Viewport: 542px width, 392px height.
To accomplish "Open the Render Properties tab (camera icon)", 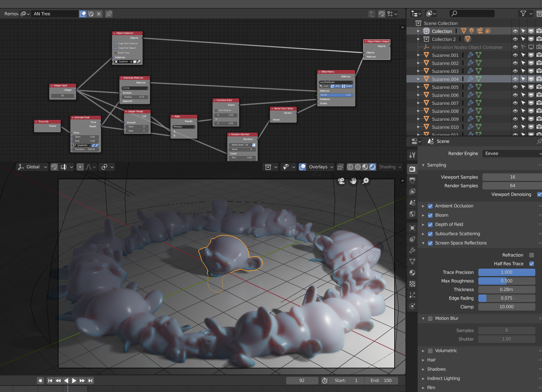I will coord(412,169).
